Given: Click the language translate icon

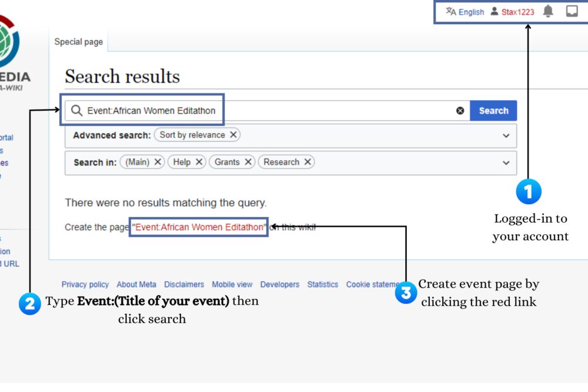Looking at the screenshot, I should [x=451, y=11].
